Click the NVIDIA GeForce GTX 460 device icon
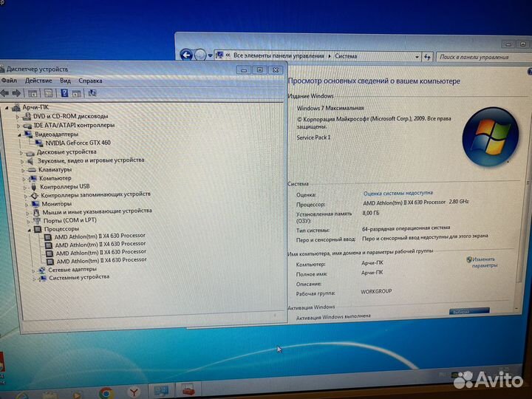 (x=39, y=143)
